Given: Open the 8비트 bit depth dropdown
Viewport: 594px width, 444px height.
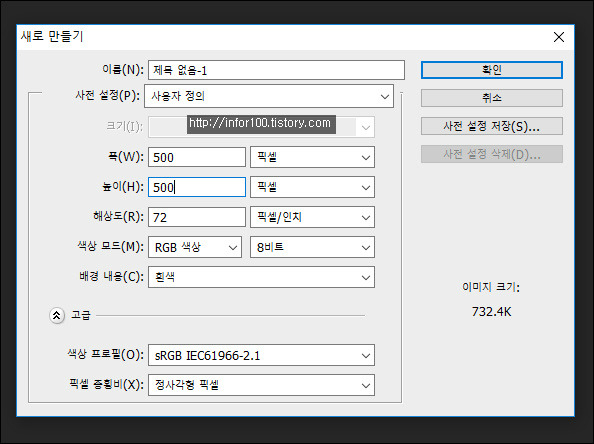Looking at the screenshot, I should [x=313, y=247].
